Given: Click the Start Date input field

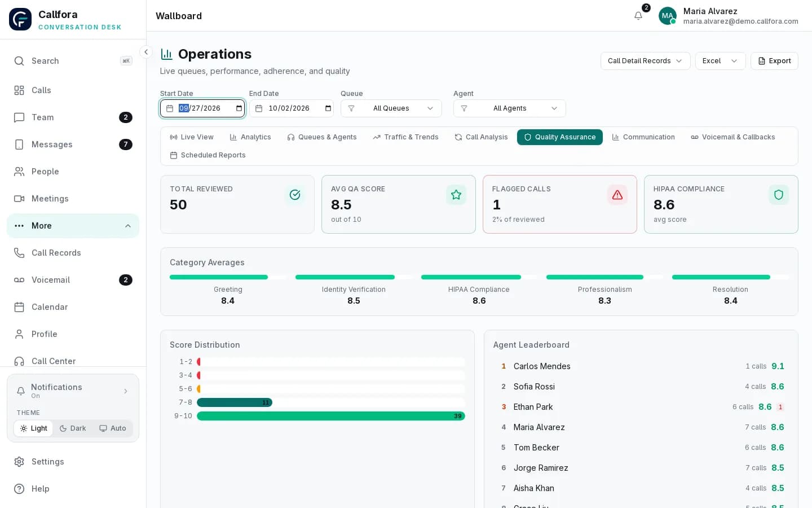Looking at the screenshot, I should (202, 108).
